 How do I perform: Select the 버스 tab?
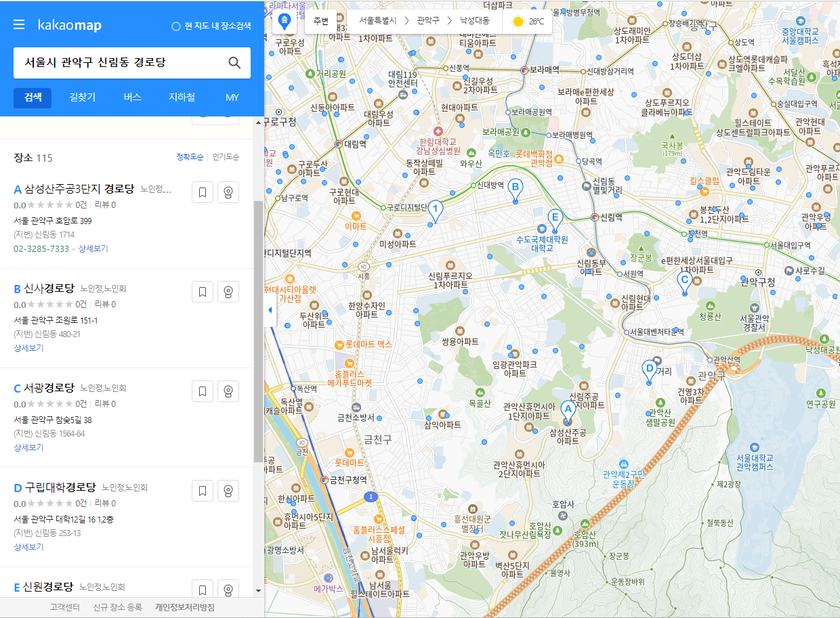pos(132,97)
